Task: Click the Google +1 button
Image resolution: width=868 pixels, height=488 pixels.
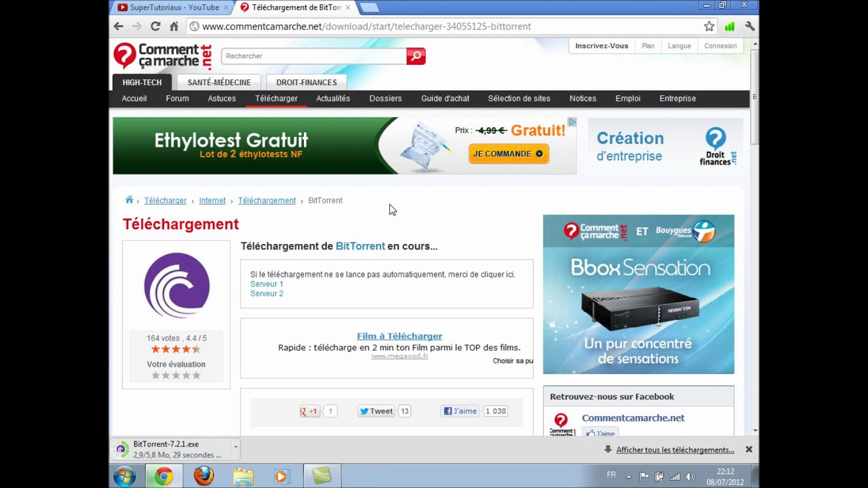Action: (310, 411)
